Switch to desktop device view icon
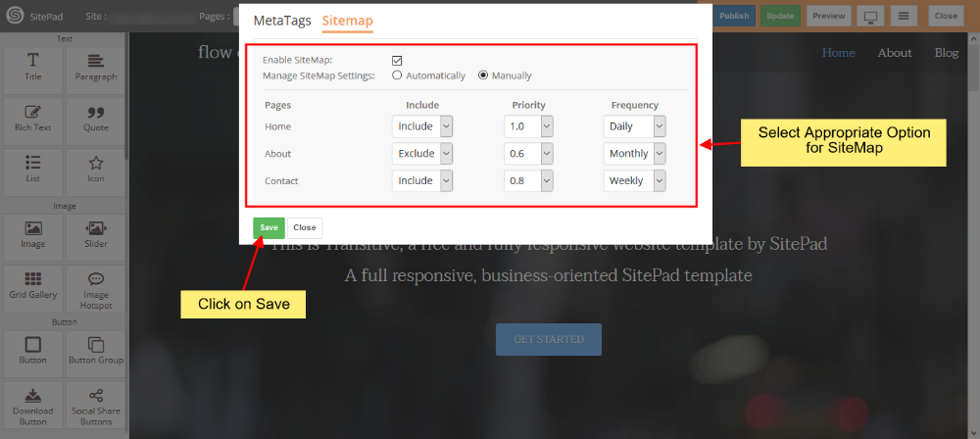This screenshot has height=439, width=980. (x=869, y=16)
